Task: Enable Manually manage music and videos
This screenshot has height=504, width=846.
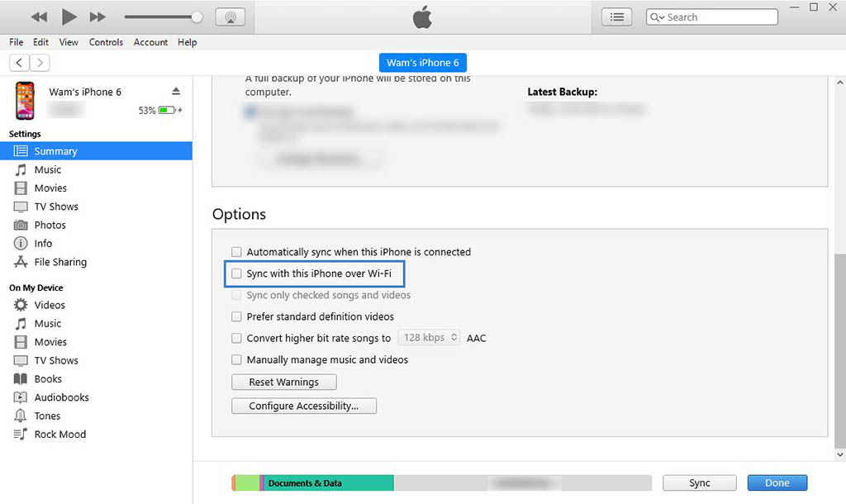Action: (x=236, y=360)
